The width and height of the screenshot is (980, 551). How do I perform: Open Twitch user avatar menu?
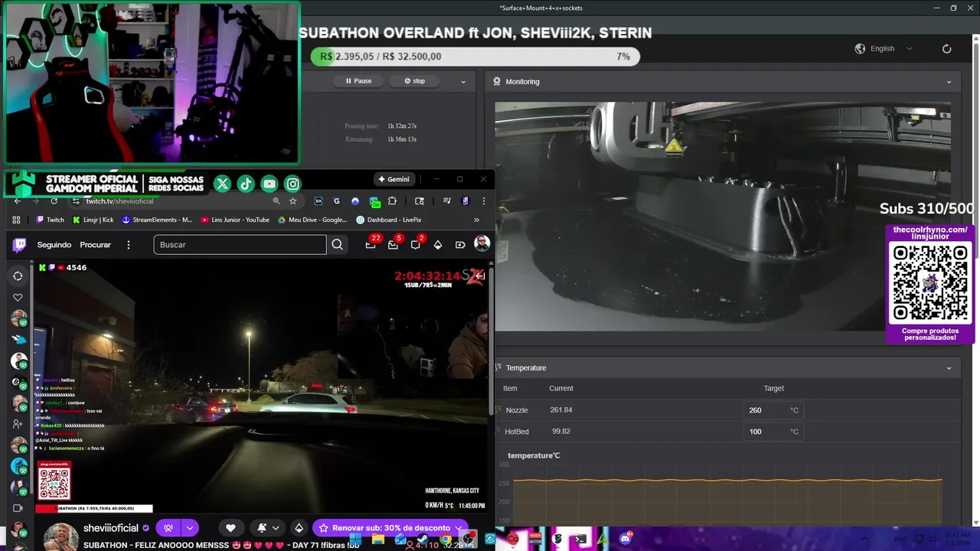(x=482, y=244)
